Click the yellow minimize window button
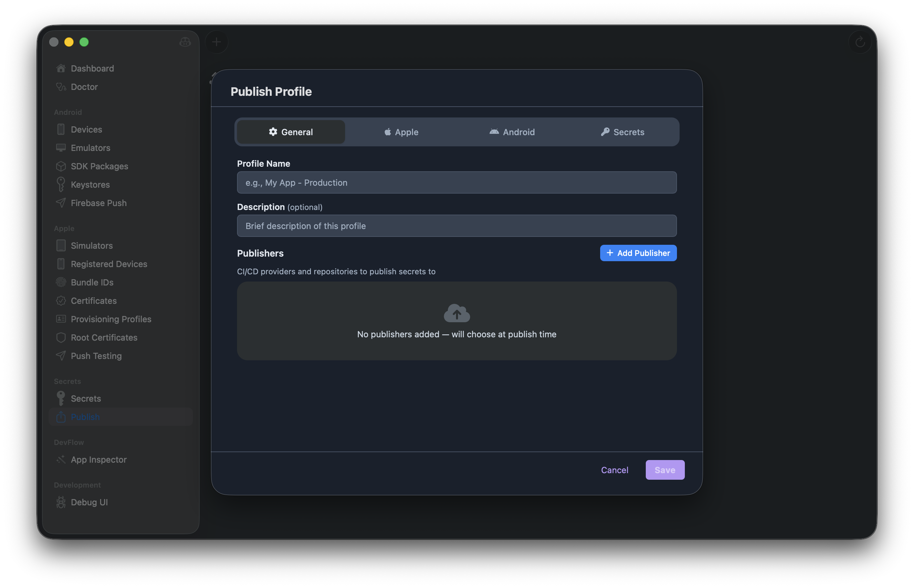This screenshot has width=914, height=588. tap(69, 42)
